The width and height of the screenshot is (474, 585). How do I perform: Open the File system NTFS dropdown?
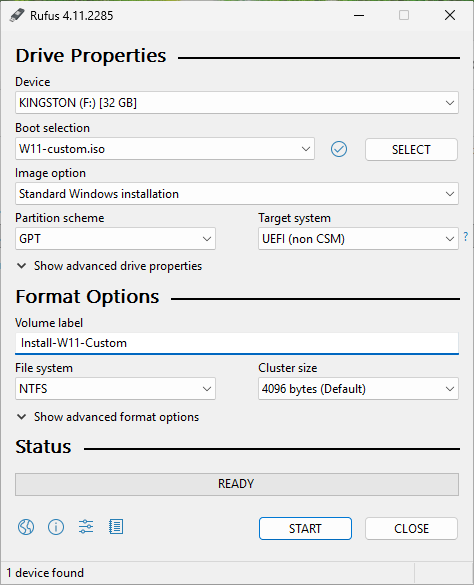[115, 389]
